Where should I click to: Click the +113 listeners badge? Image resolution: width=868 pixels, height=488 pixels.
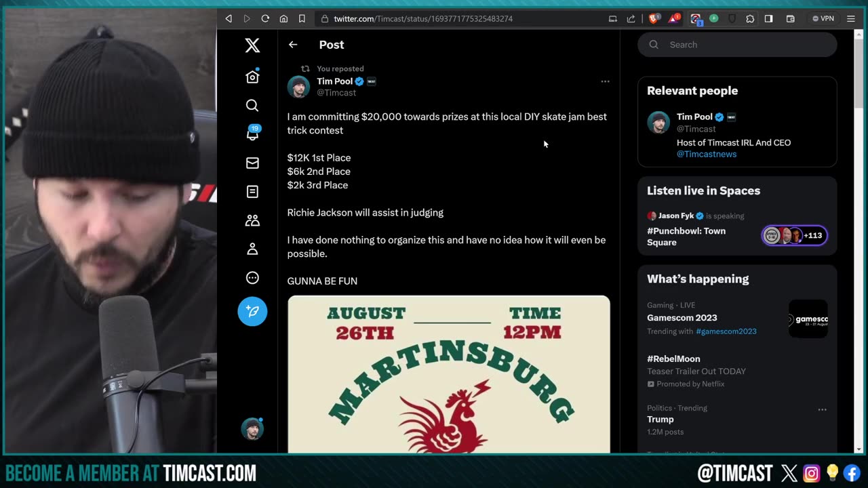[795, 235]
